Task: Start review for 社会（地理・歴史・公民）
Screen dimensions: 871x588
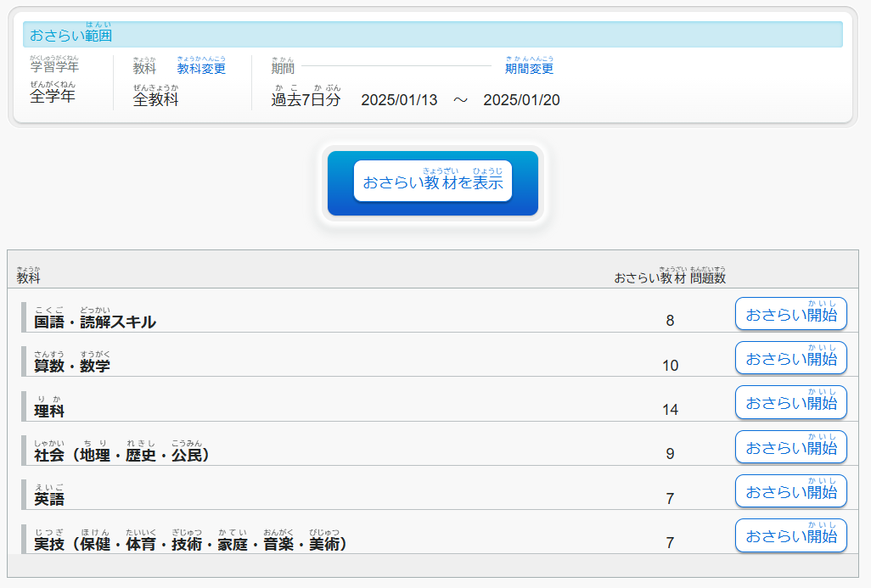Action: tap(790, 447)
